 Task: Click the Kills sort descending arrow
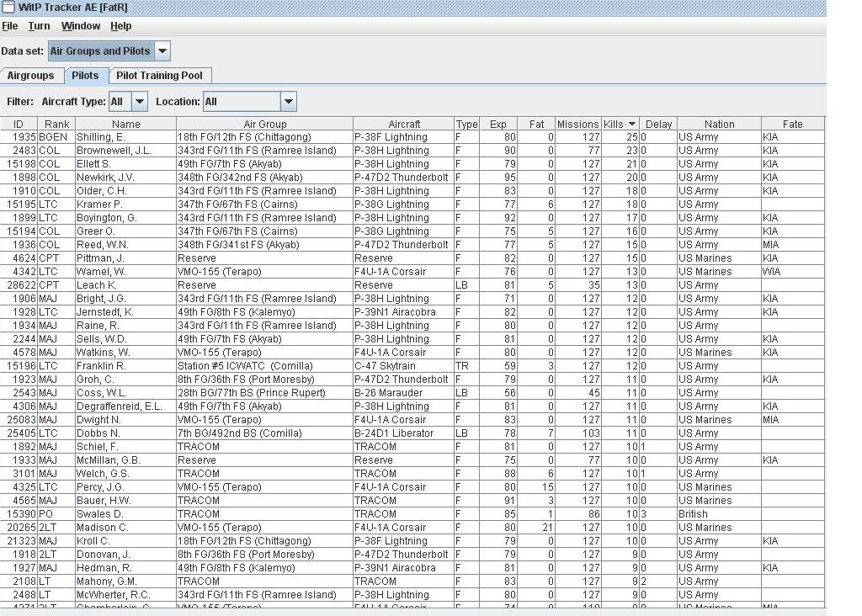tap(631, 125)
